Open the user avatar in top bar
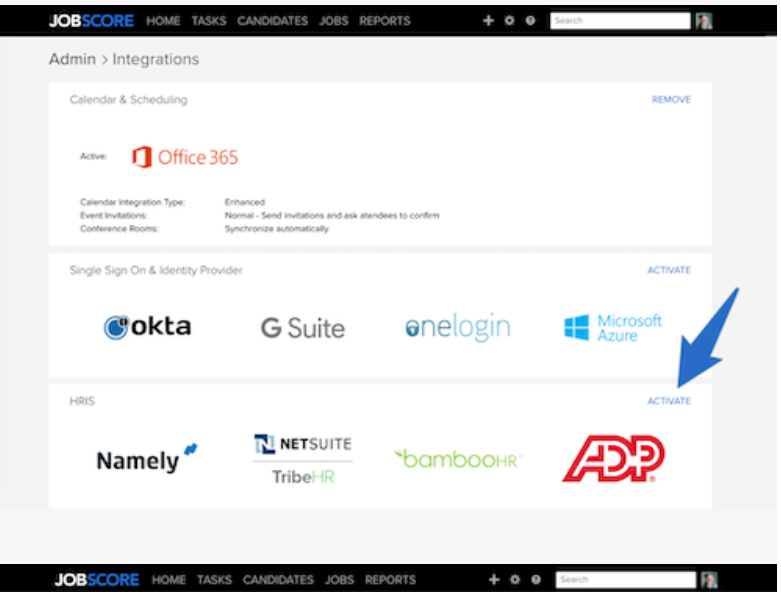The width and height of the screenshot is (781, 592). pyautogui.click(x=704, y=21)
